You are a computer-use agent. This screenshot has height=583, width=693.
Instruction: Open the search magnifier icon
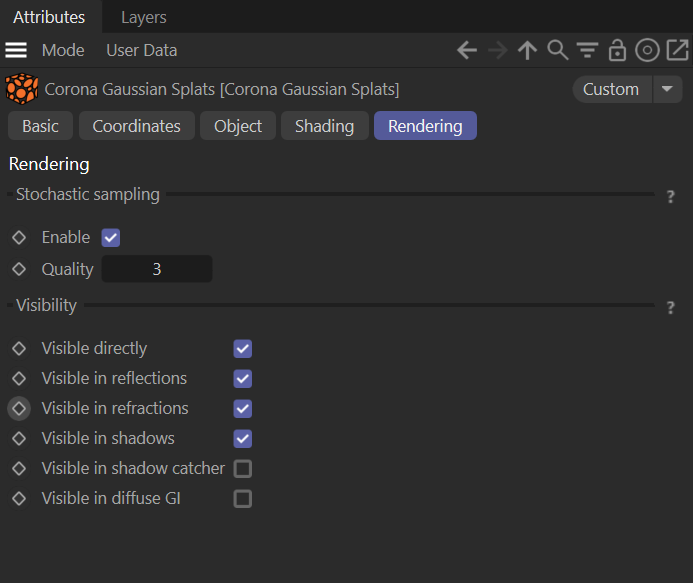pyautogui.click(x=557, y=50)
